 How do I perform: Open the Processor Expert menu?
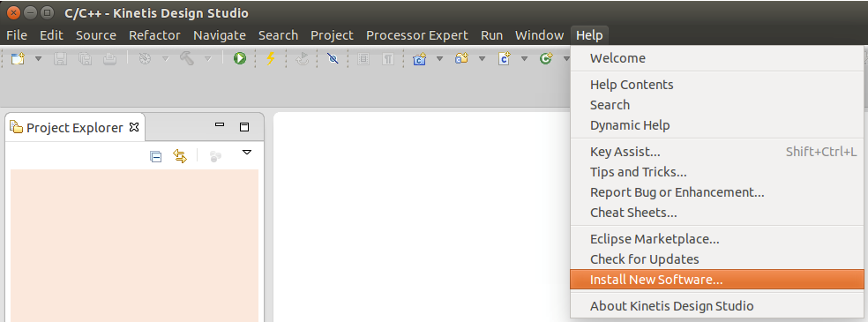tap(417, 35)
